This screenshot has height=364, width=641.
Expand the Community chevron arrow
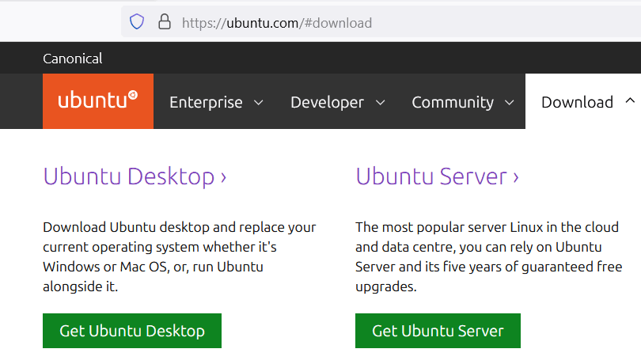509,102
